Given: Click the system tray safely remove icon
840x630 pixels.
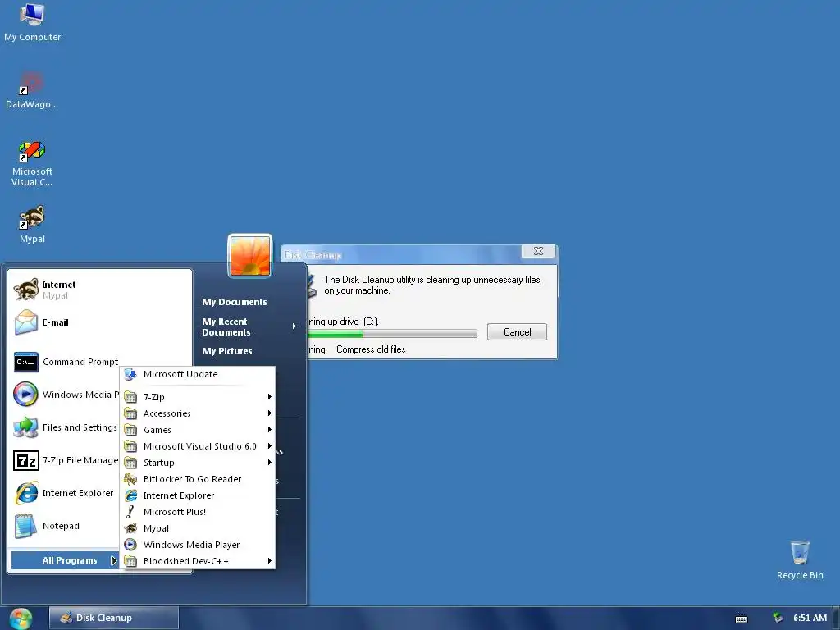Looking at the screenshot, I should (778, 618).
